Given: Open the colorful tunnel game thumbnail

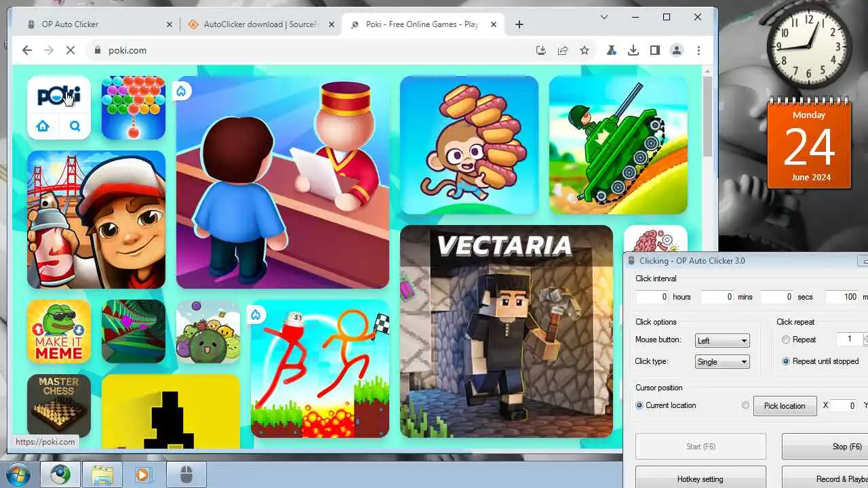Looking at the screenshot, I should coord(134,331).
